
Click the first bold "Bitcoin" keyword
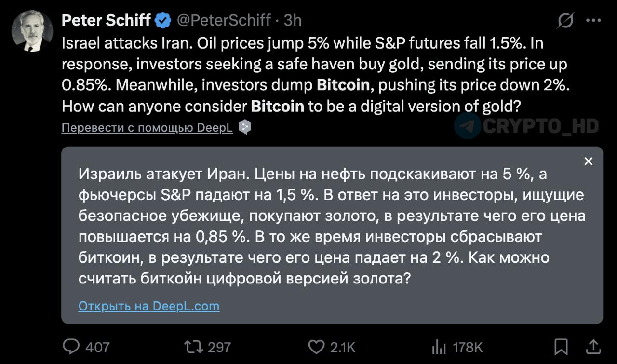[343, 85]
